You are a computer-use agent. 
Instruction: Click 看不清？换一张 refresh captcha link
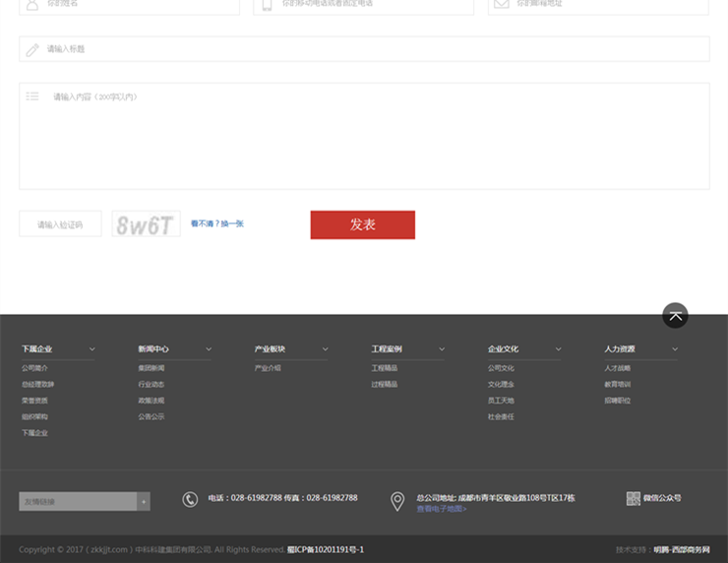pyautogui.click(x=217, y=224)
